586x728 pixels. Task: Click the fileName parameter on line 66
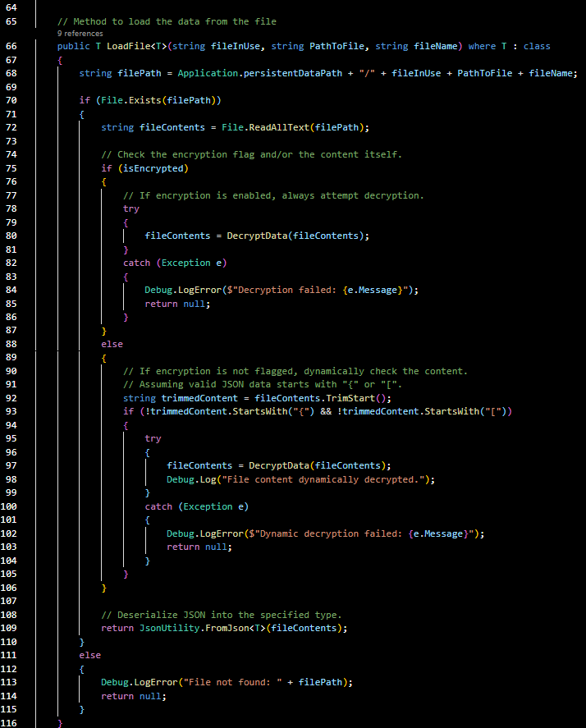click(x=435, y=46)
